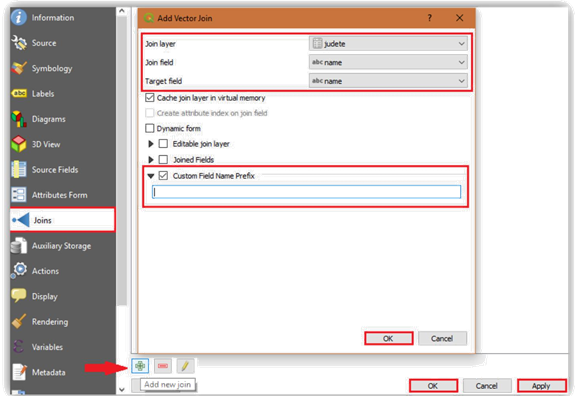Expand the Joined Fields section
Image resolution: width=575 pixels, height=396 pixels.
point(151,160)
